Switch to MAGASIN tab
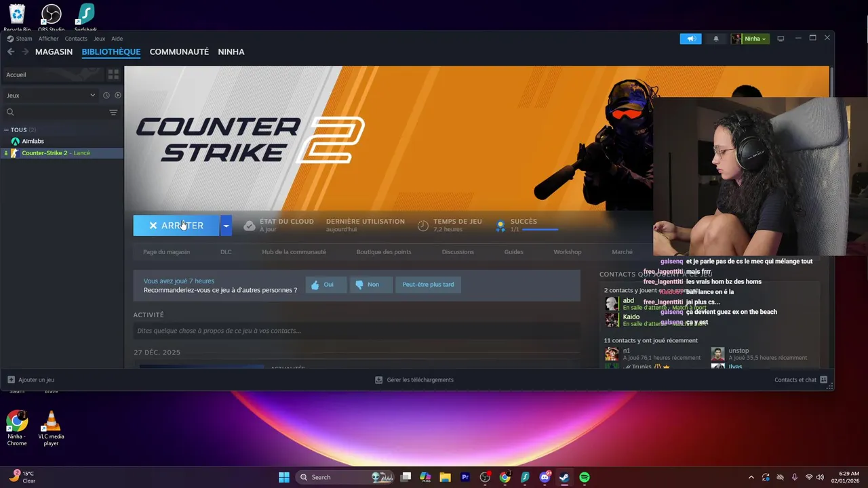Screen dimensions: 868x488 pos(54,52)
